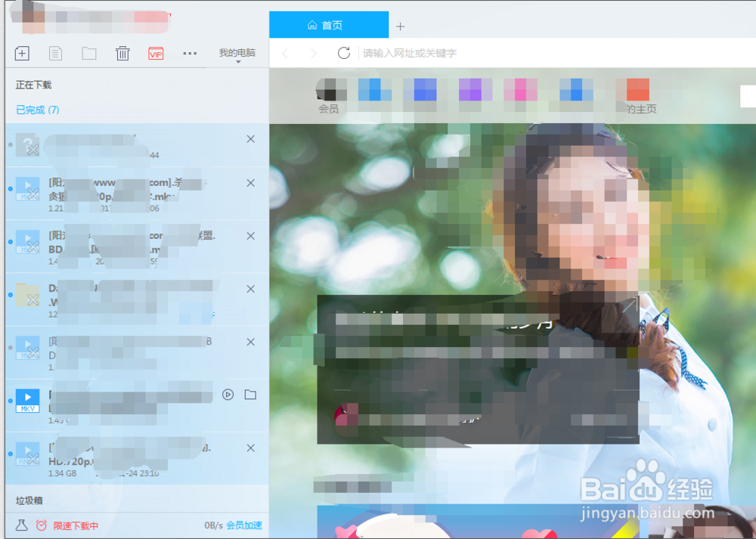Open the three-dot more options menu
This screenshot has width=756, height=539.
coord(190,53)
